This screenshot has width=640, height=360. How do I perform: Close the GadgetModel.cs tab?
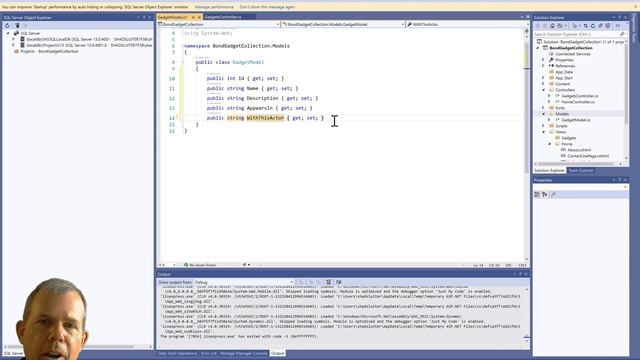[x=199, y=17]
